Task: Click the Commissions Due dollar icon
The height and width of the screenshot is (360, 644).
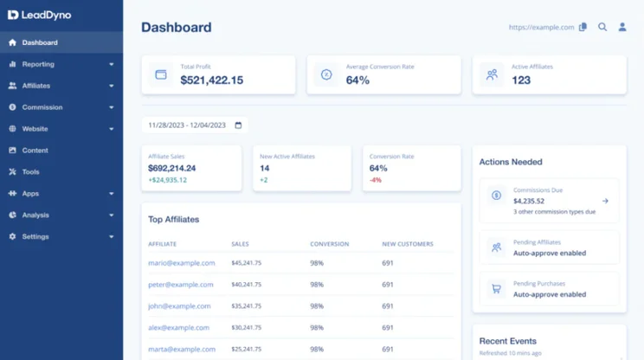Action: pyautogui.click(x=496, y=196)
